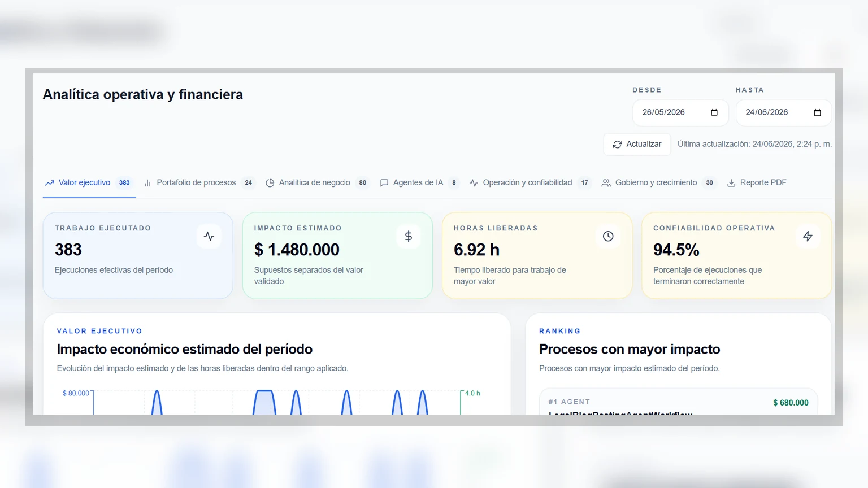Click the download icon beside Reporte PDF
The image size is (868, 488).
click(x=731, y=183)
